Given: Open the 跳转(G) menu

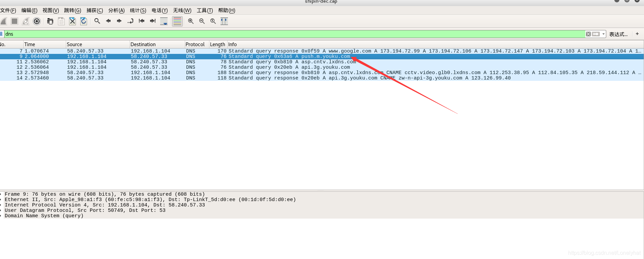Looking at the screenshot, I should point(72,10).
